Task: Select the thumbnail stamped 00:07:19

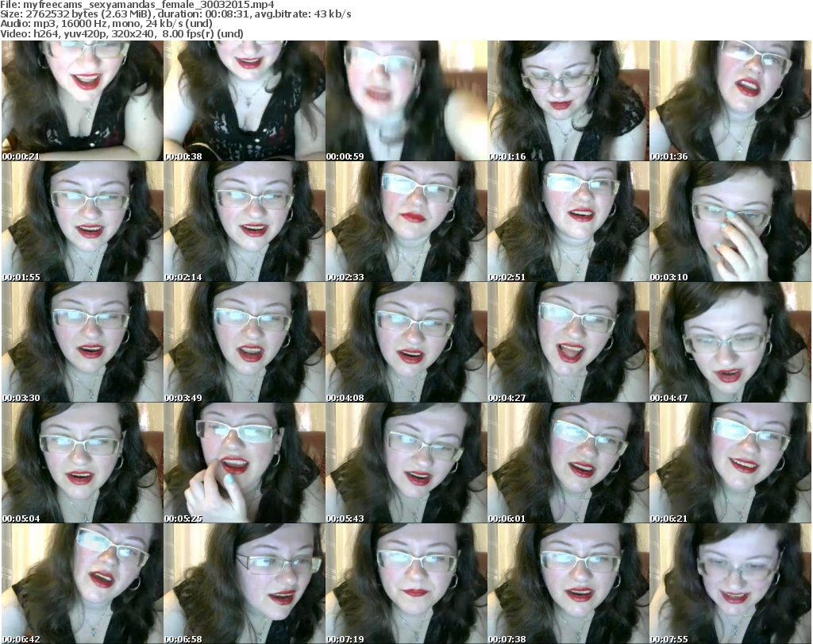Action: click(x=406, y=584)
